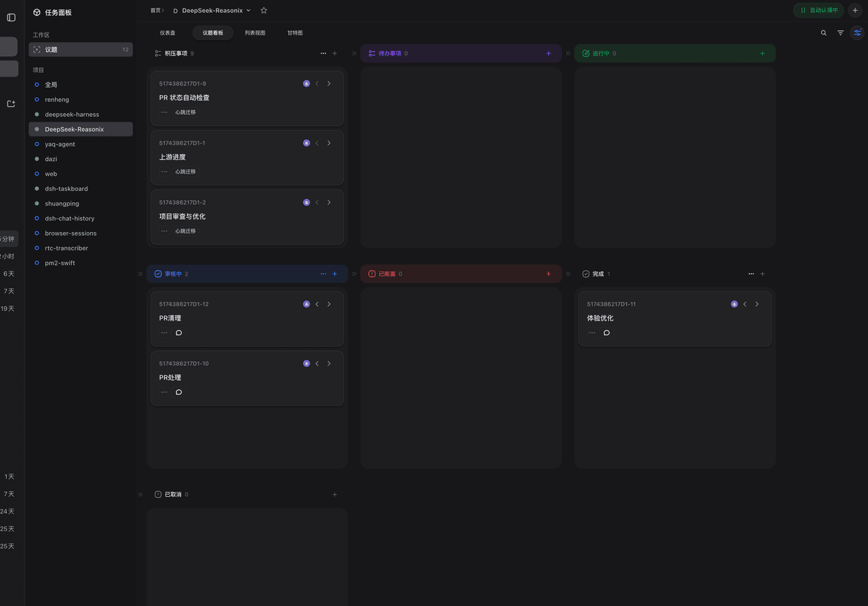The width and height of the screenshot is (868, 606).
Task: Collapse the 待办事项 column using double chevron
Action: (x=354, y=54)
